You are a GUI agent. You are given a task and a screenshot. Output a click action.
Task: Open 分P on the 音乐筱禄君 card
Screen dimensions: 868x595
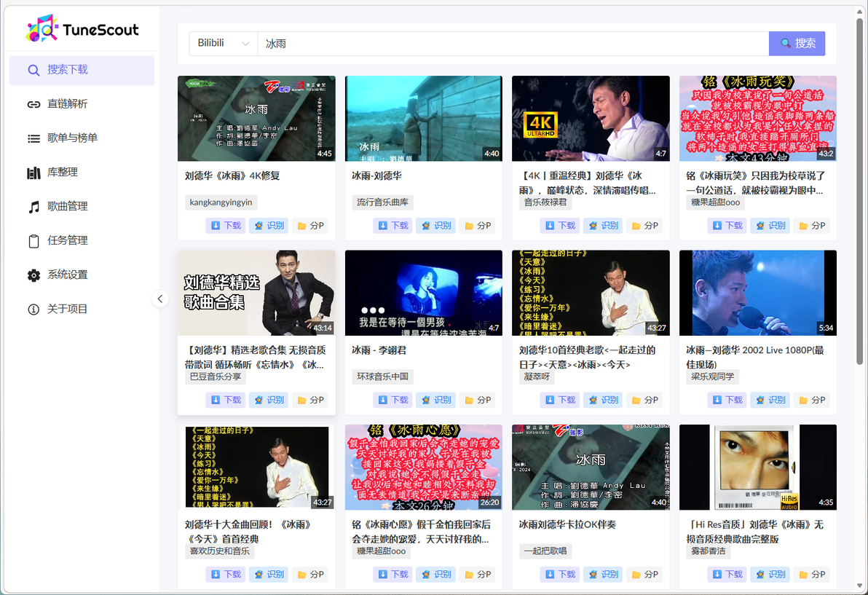(x=645, y=225)
